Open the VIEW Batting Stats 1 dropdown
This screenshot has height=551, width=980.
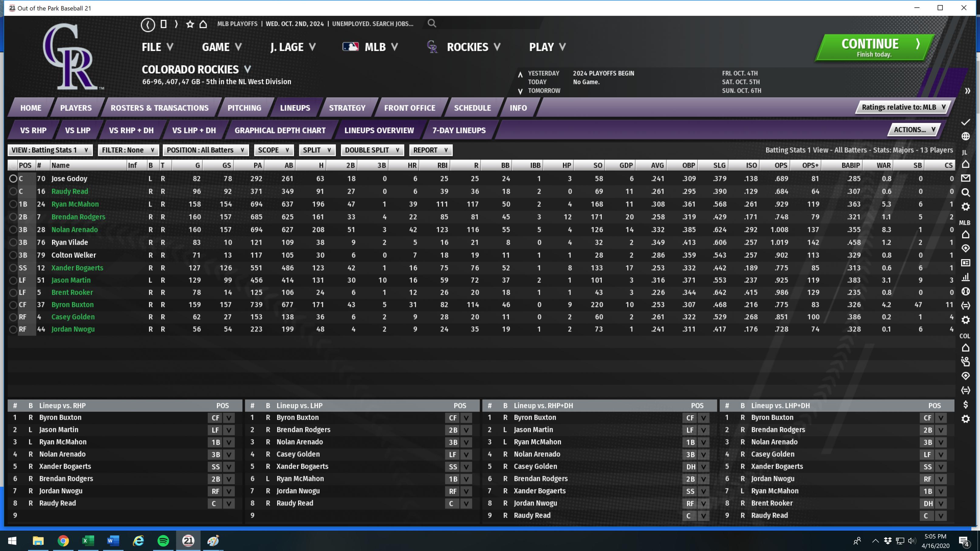coord(50,150)
